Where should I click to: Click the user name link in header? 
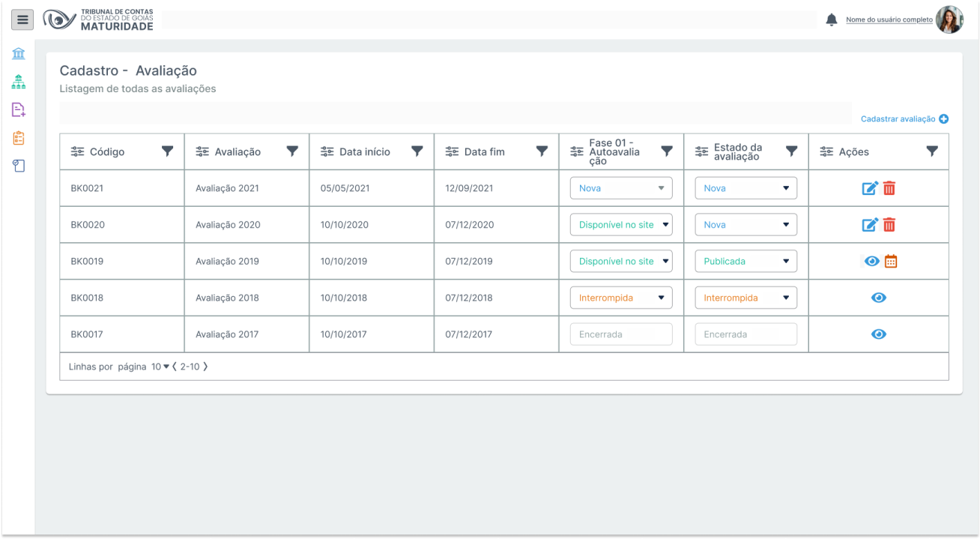point(889,20)
